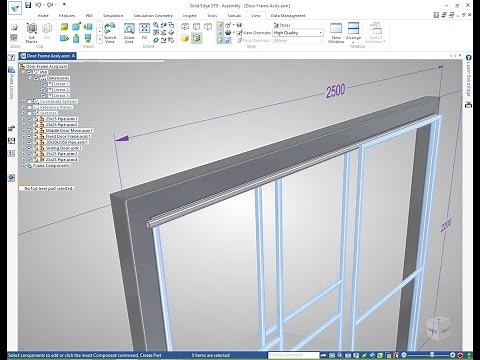This screenshot has height=360, width=480.
Task: Open the Arrange windows dropdown
Action: pos(353,42)
